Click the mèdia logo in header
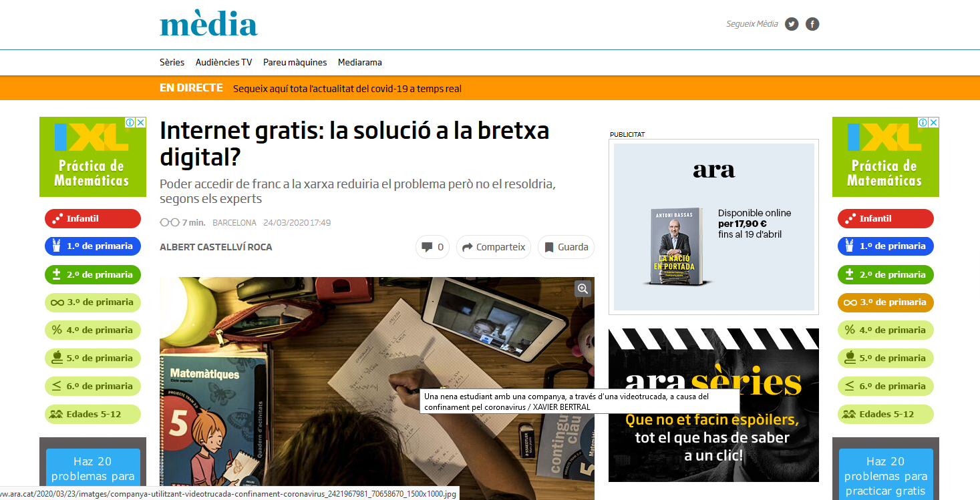Viewport: 980px width, 500px height. click(208, 24)
